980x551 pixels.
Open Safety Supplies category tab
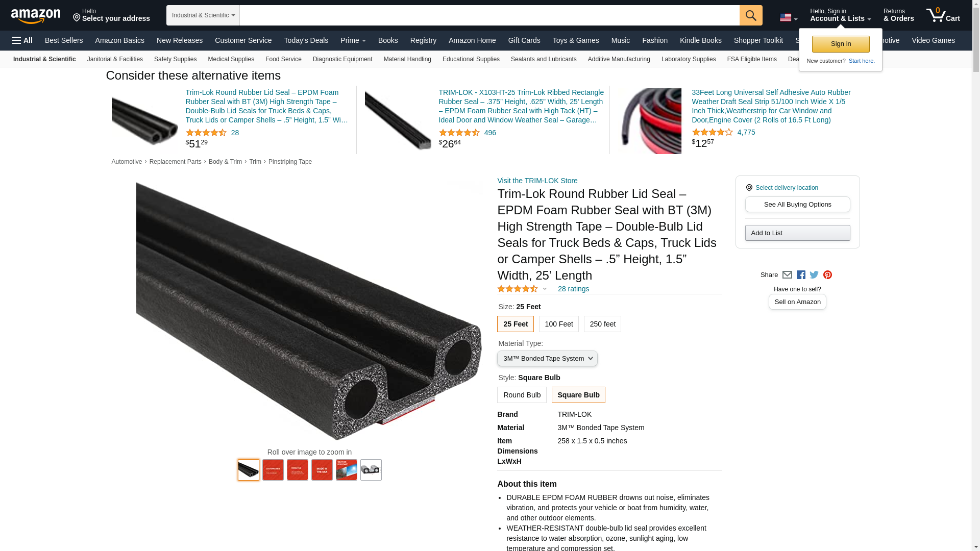pos(175,59)
